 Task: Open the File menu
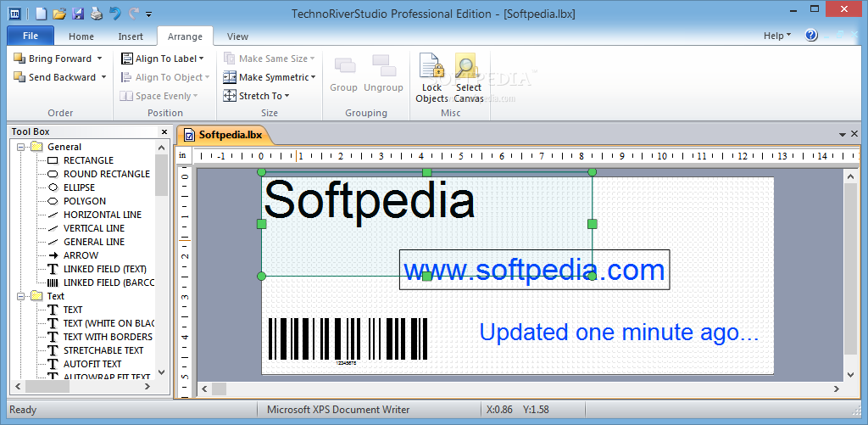click(31, 36)
